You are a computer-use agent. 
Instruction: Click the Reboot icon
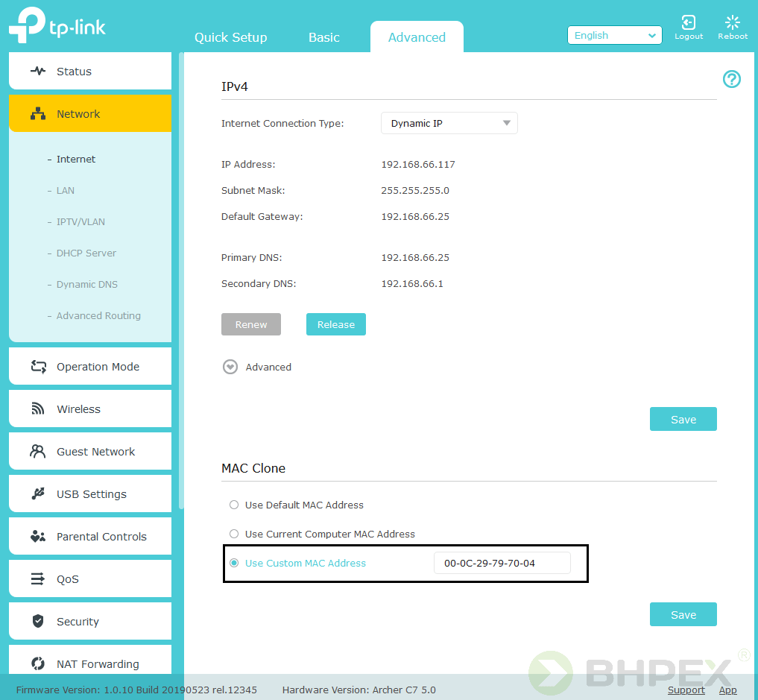(732, 23)
